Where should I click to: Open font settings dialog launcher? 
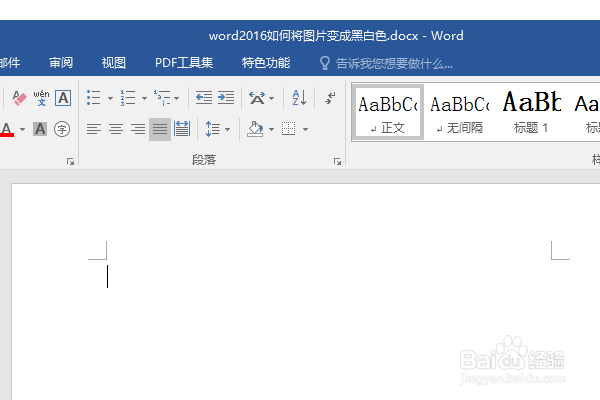(x=70, y=162)
